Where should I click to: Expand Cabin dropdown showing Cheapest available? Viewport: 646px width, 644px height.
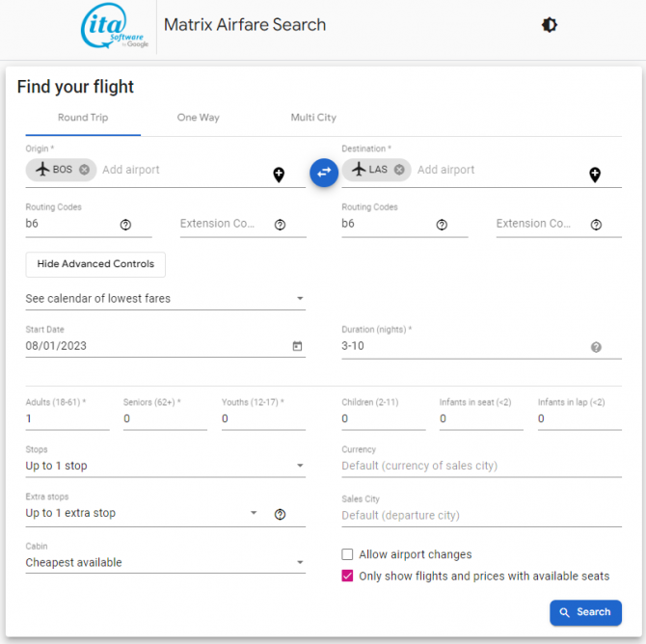pyautogui.click(x=165, y=562)
